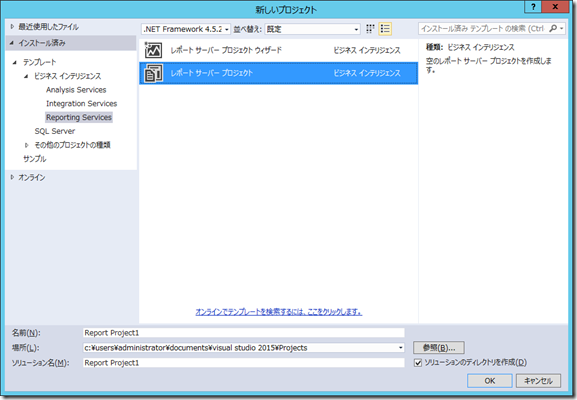Expand the 最近使用したファイル node
Viewport: 577px width, 400px height.
(12, 26)
